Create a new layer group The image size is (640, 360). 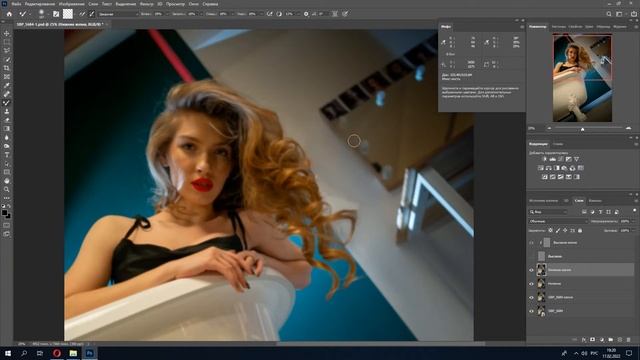pos(611,340)
